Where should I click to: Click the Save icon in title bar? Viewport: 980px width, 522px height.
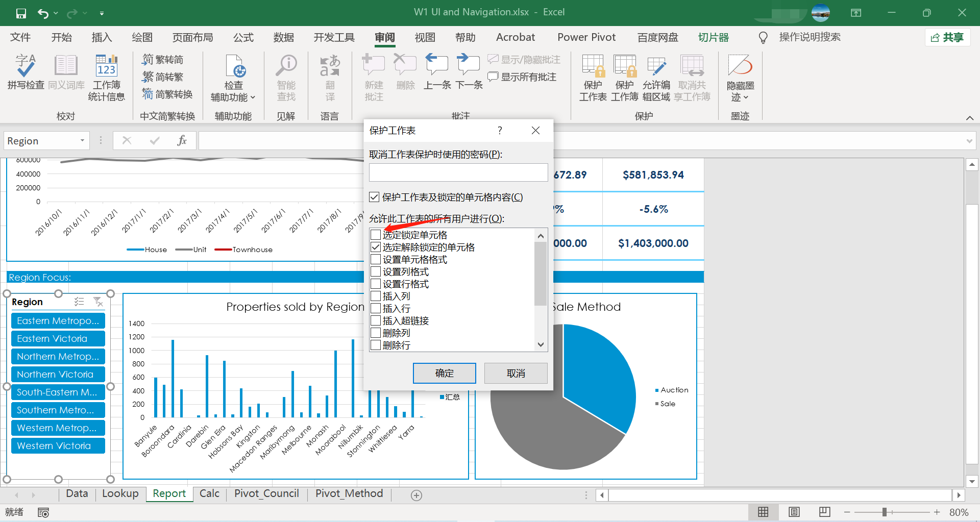21,13
